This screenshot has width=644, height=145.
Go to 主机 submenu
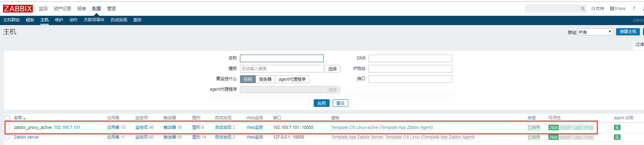tap(44, 20)
